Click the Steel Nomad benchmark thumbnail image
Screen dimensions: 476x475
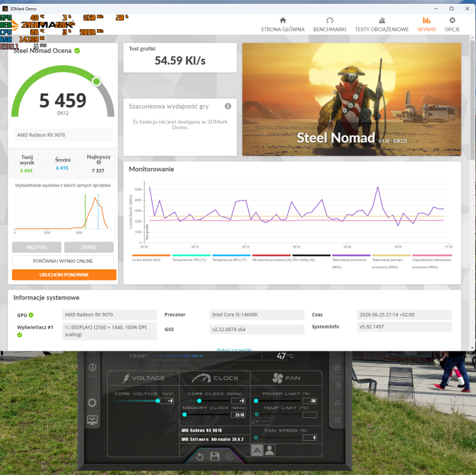coord(351,99)
